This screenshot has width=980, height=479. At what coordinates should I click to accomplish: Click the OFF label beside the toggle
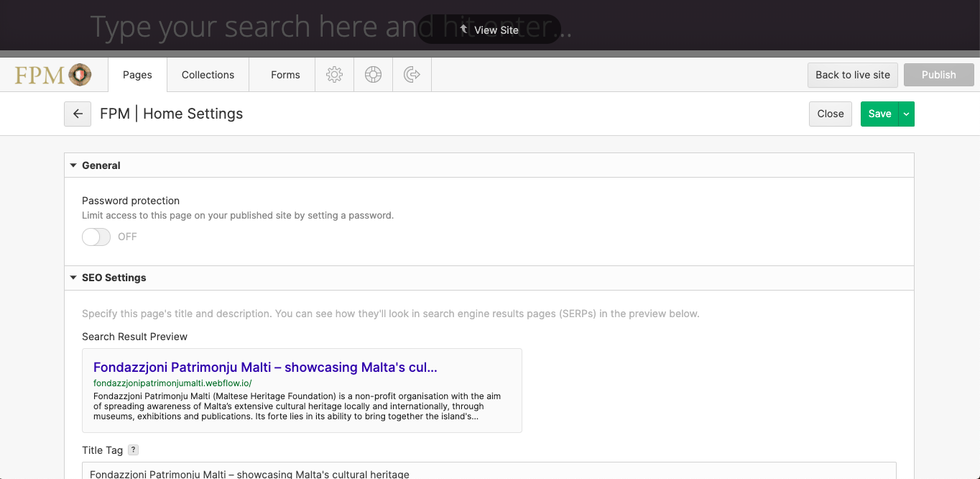(127, 237)
